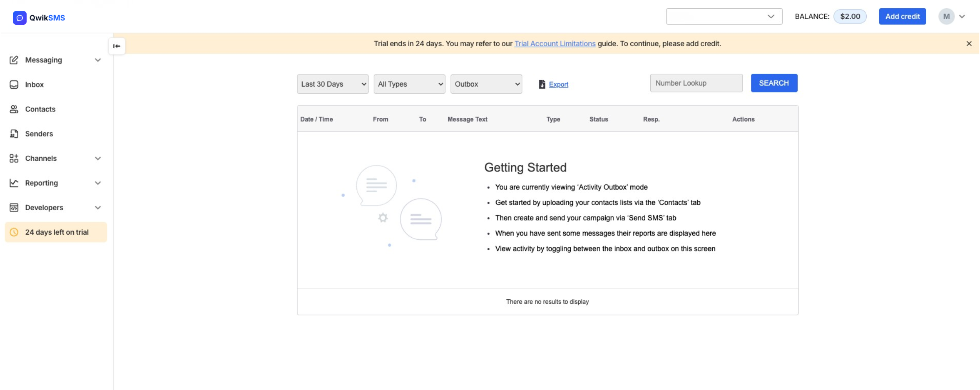Change Outbox to Inbox via dropdown

486,84
